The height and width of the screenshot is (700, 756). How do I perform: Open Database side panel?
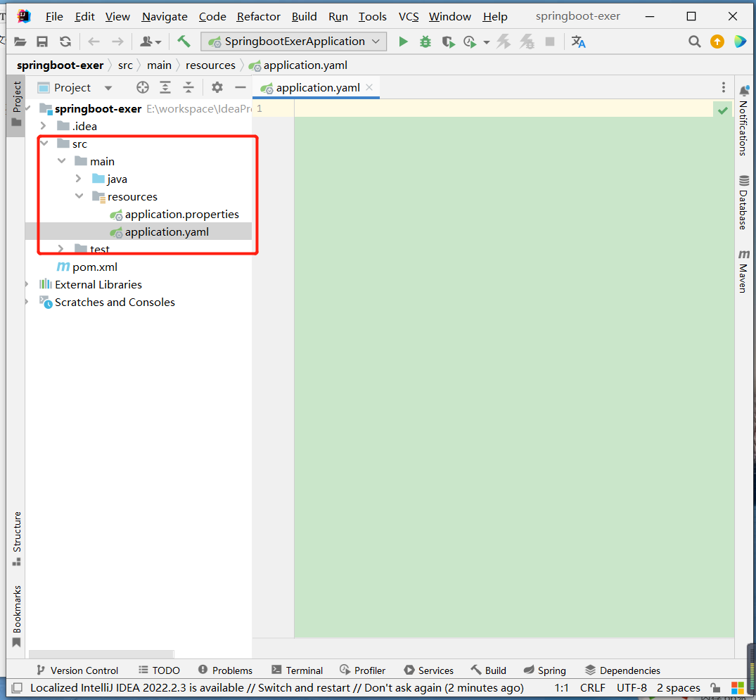(x=743, y=202)
